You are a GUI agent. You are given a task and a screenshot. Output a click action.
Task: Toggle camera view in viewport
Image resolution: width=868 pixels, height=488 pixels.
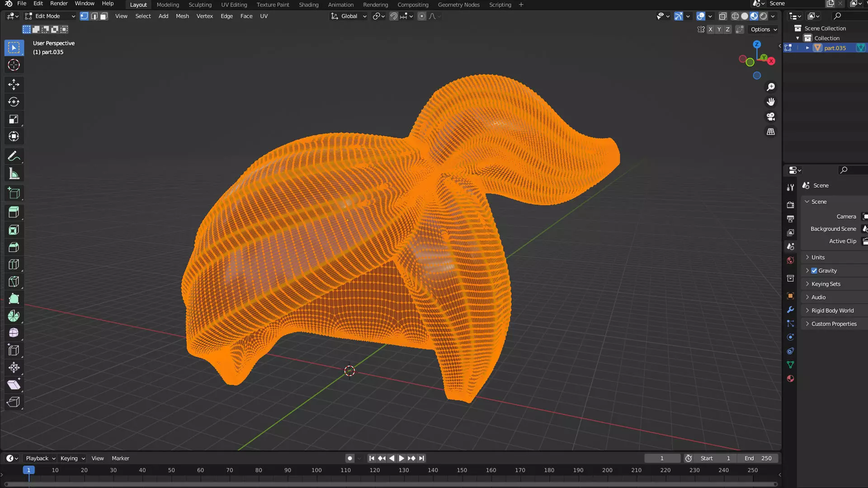click(x=771, y=117)
